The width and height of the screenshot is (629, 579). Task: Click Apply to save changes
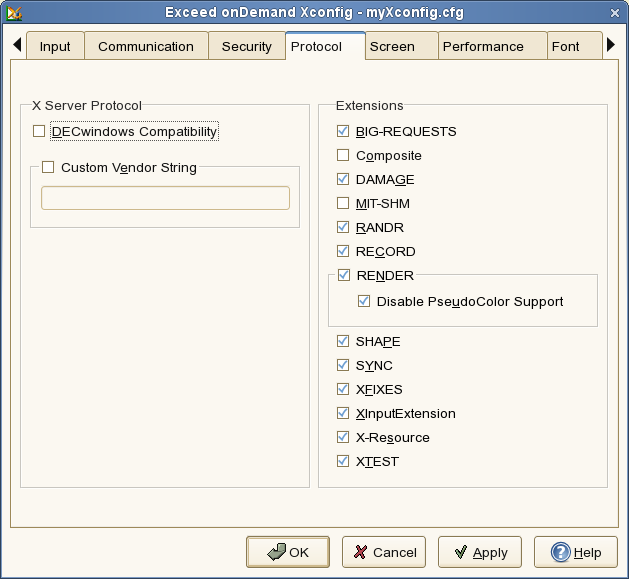coord(480,552)
